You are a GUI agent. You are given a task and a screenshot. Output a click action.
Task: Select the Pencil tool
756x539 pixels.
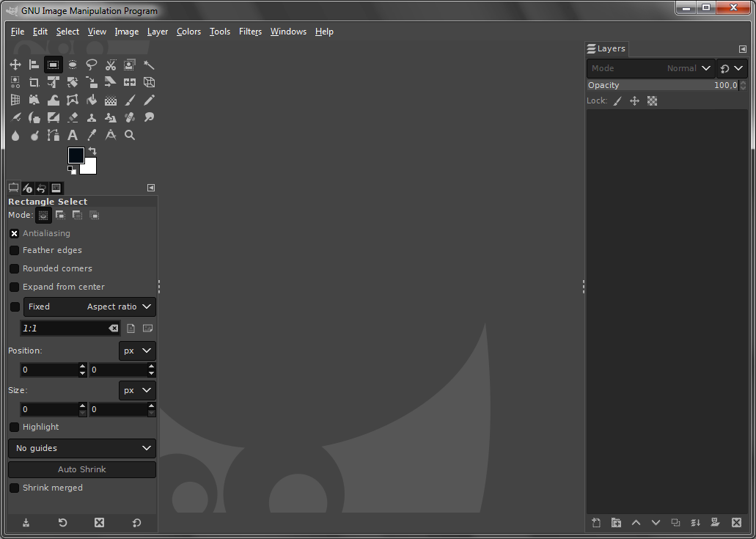[x=149, y=100]
